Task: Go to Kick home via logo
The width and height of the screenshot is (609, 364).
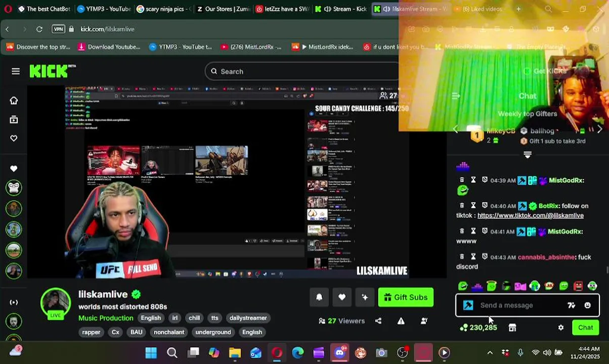Action: pos(52,71)
